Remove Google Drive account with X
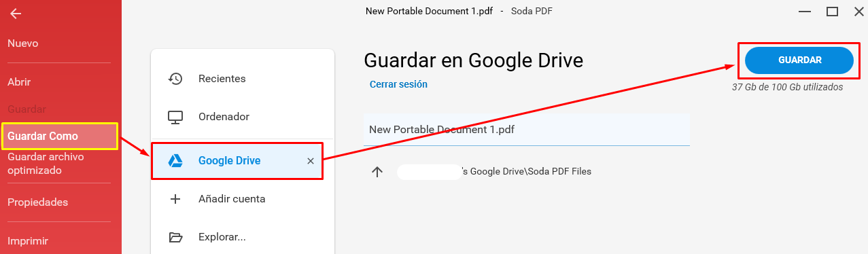 pyautogui.click(x=311, y=161)
